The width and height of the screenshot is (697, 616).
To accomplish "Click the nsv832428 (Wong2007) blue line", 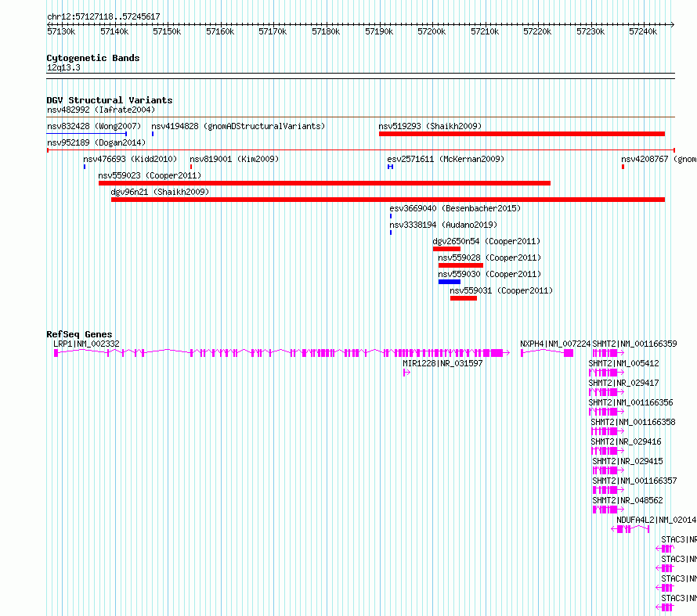I will point(87,134).
